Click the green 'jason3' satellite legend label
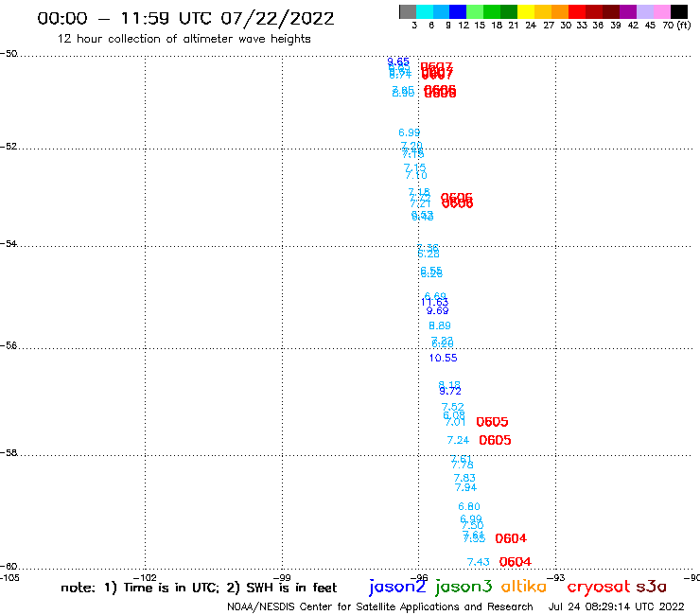 coord(464,588)
